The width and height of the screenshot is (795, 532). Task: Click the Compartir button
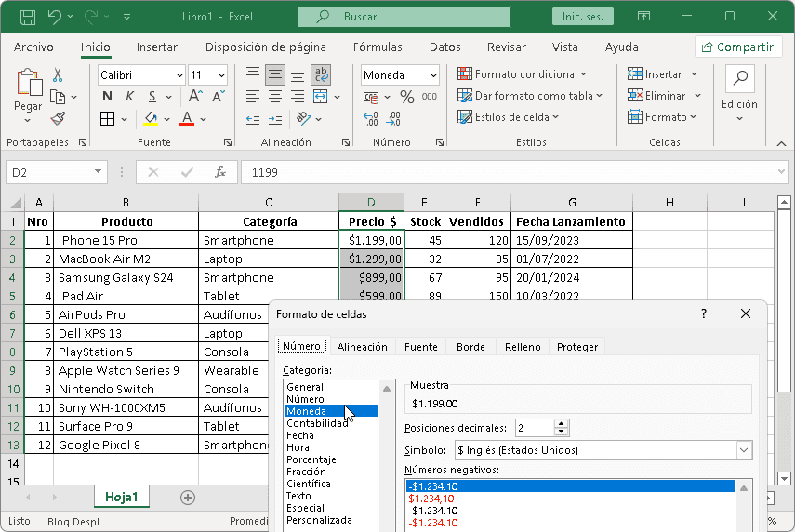(738, 47)
